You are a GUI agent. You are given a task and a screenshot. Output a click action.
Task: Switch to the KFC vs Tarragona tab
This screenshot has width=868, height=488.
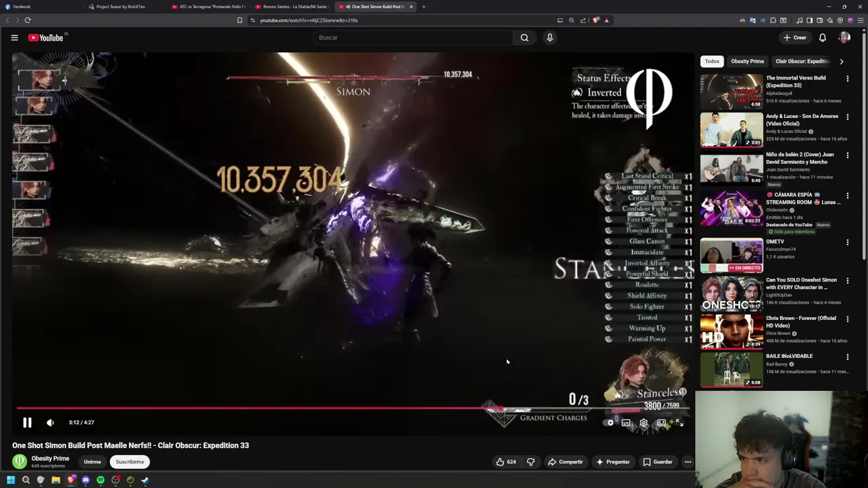[x=209, y=7]
